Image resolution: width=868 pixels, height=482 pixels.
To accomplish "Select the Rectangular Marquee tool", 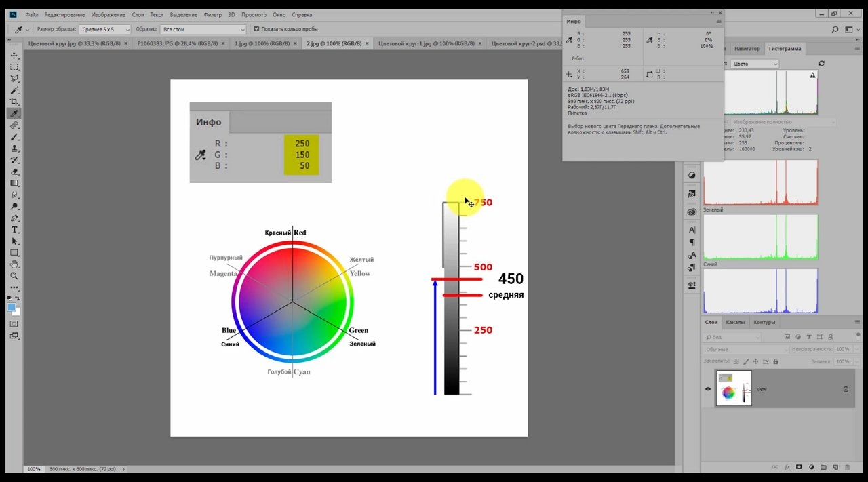I will click(x=14, y=67).
